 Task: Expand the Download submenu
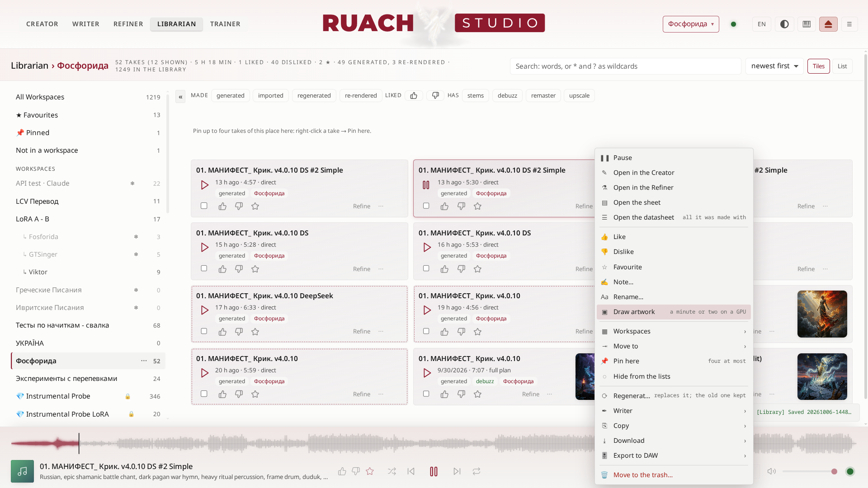pos(674,441)
